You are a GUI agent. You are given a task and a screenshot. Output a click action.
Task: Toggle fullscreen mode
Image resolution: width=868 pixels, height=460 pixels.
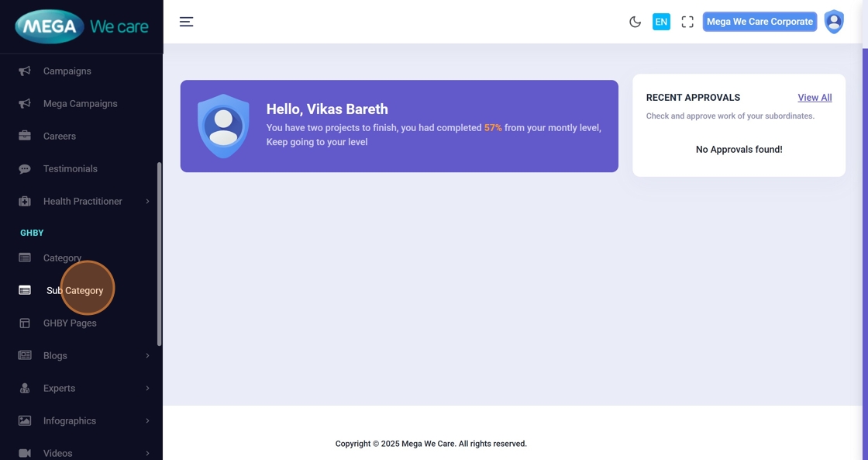pos(687,22)
